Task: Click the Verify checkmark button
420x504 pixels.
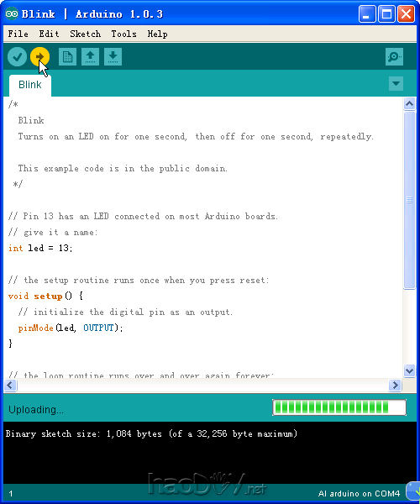Action: [x=17, y=57]
